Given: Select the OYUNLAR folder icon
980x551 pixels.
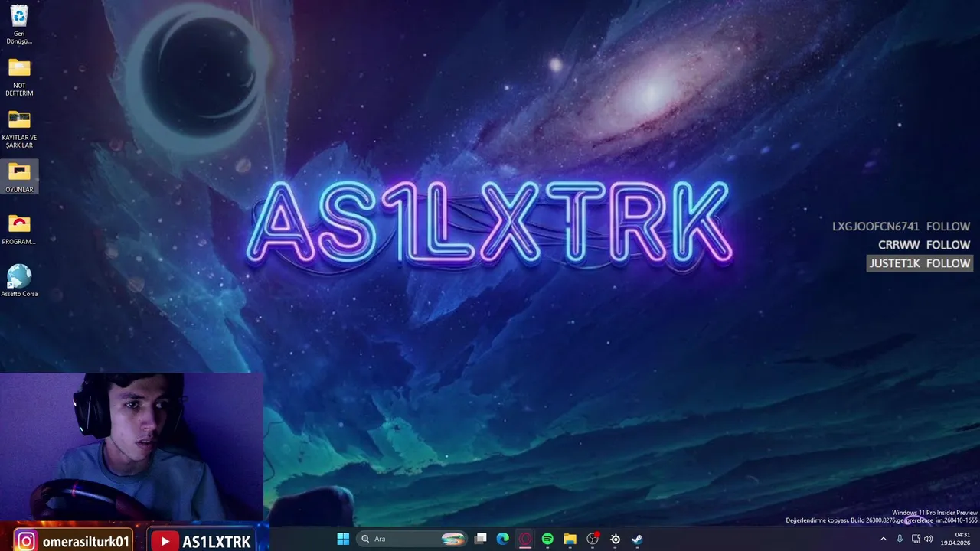Looking at the screenshot, I should tap(19, 178).
